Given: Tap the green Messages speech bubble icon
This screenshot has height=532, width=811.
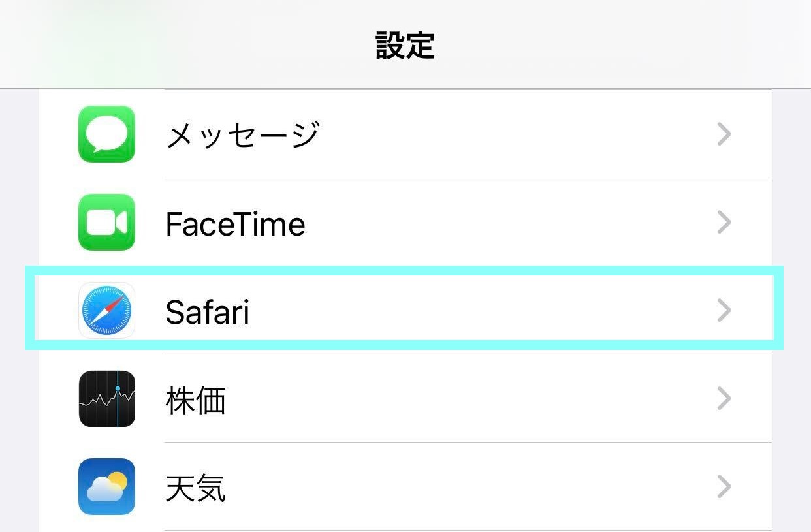Looking at the screenshot, I should tap(106, 134).
